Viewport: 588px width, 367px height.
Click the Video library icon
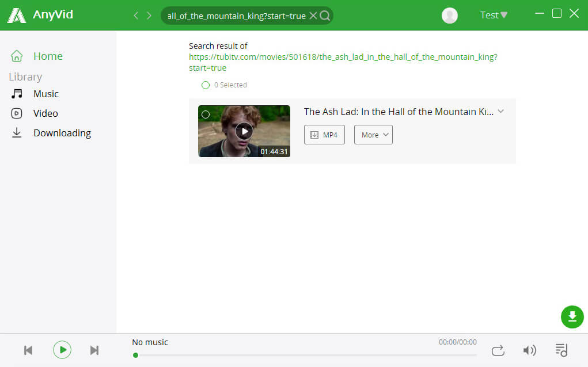[x=17, y=113]
